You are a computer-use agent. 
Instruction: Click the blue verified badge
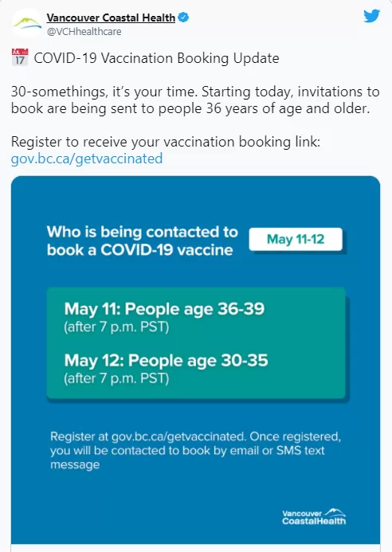[x=183, y=18]
